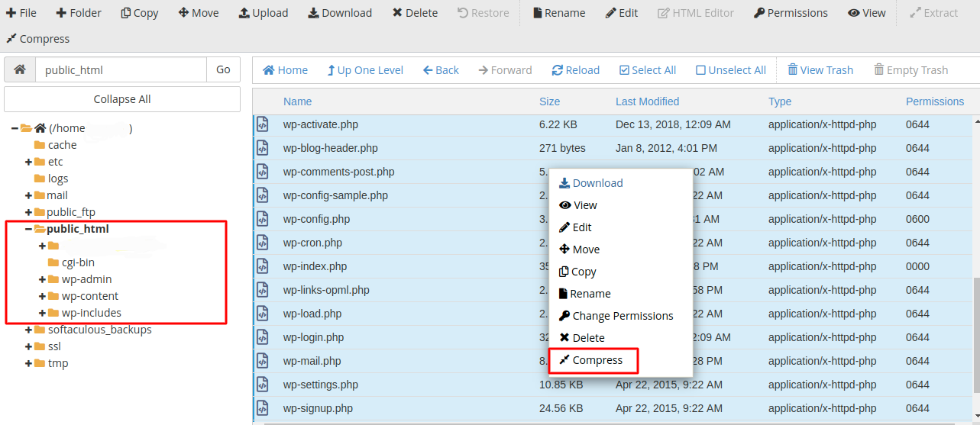Click Compress in the top toolbar
This screenshot has width=980, height=425.
coord(37,39)
